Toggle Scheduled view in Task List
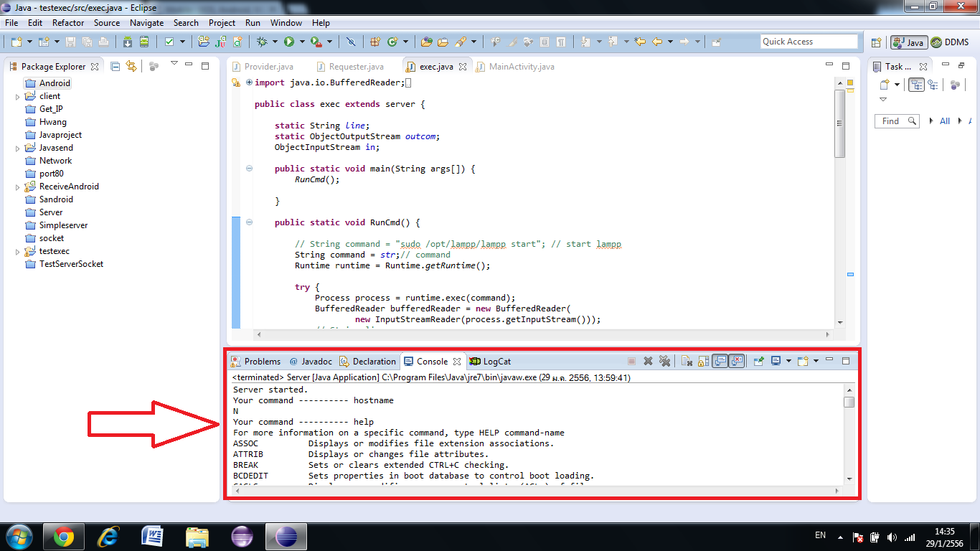 click(x=933, y=85)
